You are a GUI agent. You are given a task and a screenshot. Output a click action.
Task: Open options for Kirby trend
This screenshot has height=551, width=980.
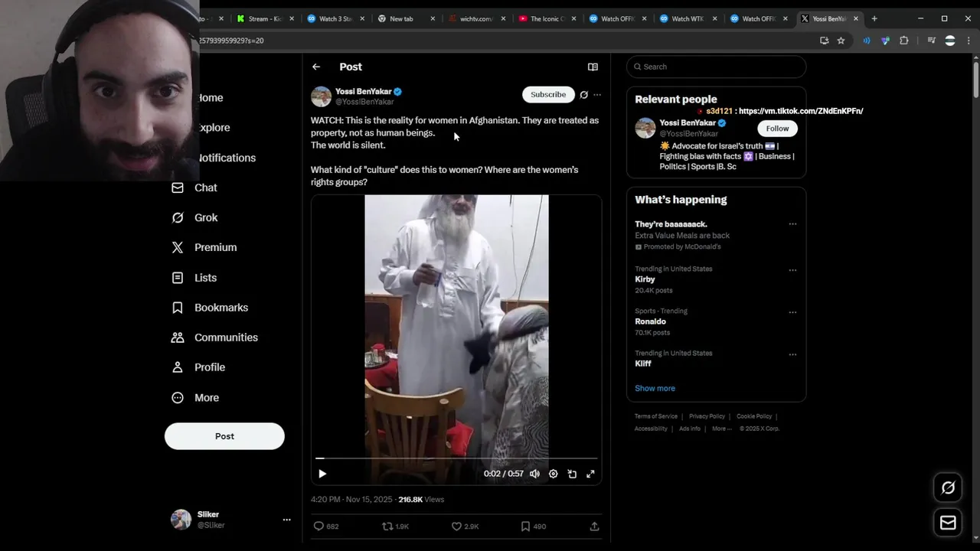coord(792,270)
